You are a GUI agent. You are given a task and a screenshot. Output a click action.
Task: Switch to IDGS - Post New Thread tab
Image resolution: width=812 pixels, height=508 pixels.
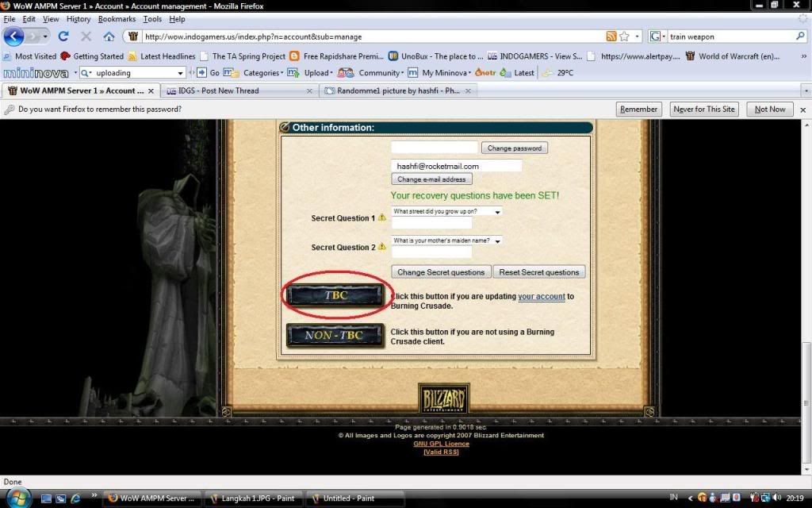[239, 90]
